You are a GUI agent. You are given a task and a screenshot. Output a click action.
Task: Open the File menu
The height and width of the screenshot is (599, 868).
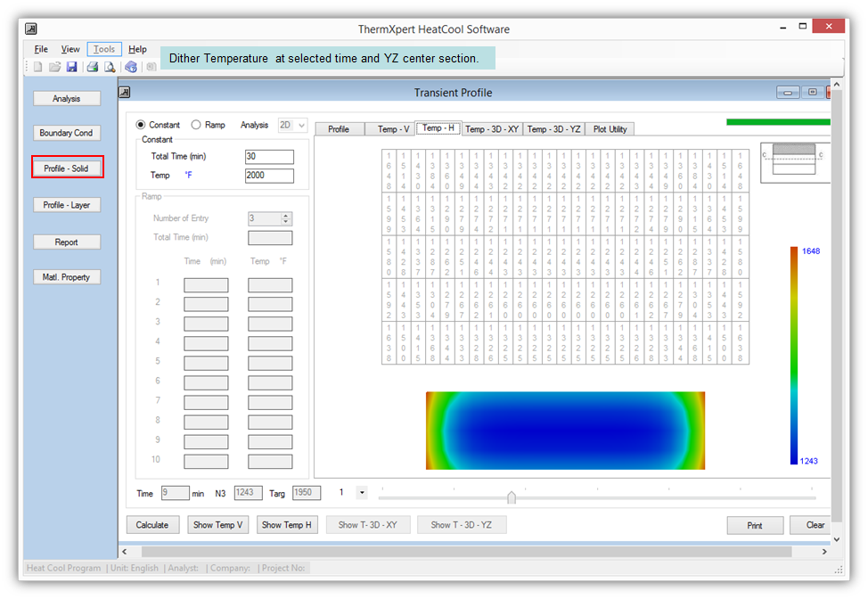(41, 49)
